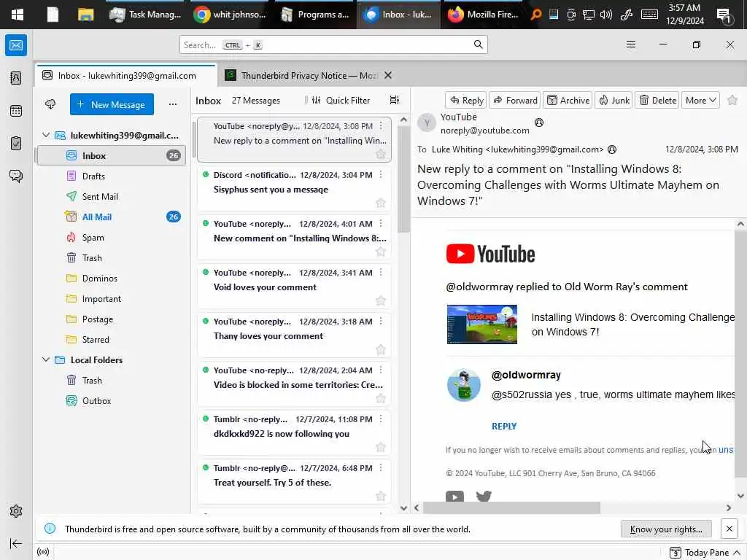The height and width of the screenshot is (560, 747).
Task: Open options for 'Treat yourself' Tumblr row
Action: point(381,468)
